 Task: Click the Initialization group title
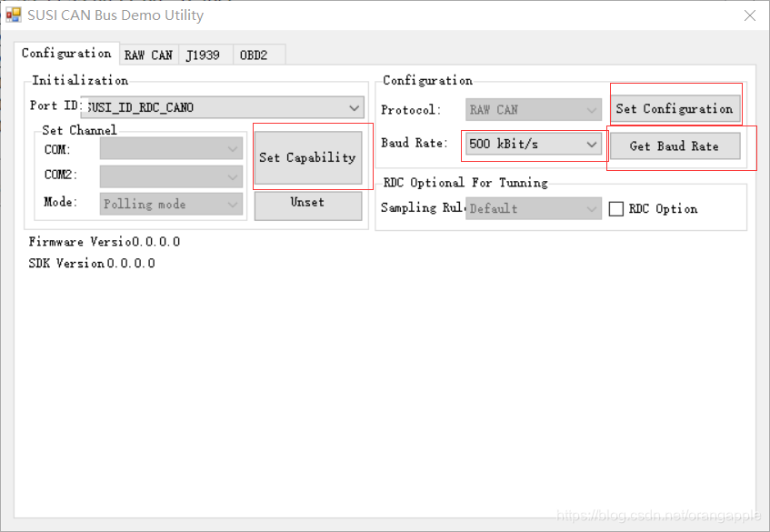80,80
